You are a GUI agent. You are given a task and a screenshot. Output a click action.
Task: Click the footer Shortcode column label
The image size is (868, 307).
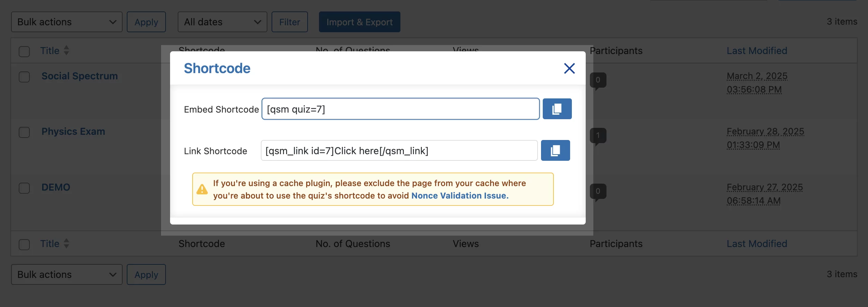pos(202,244)
